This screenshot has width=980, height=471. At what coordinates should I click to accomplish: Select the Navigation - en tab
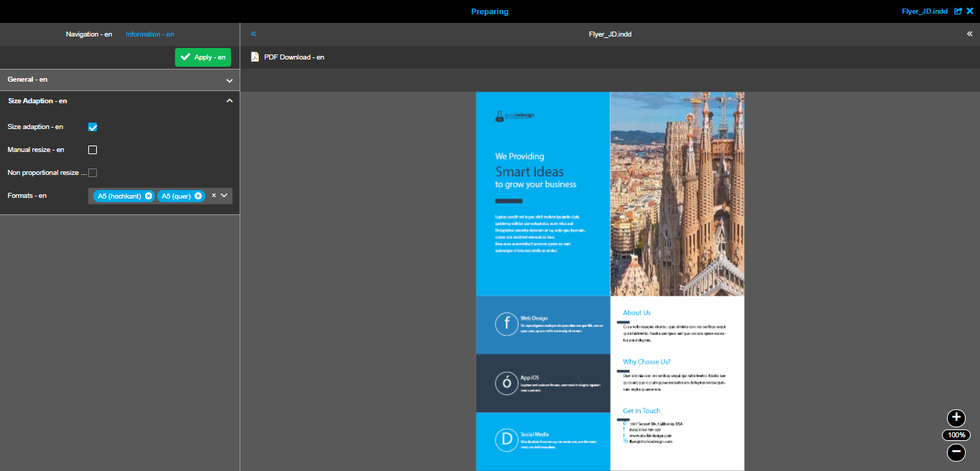point(89,33)
